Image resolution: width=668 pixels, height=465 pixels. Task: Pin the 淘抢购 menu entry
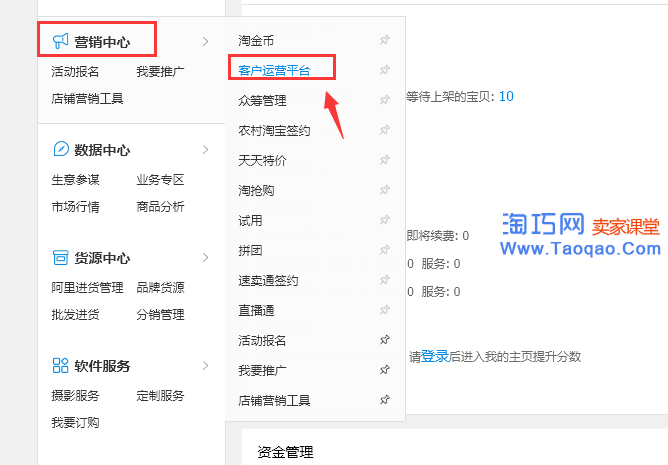point(385,190)
